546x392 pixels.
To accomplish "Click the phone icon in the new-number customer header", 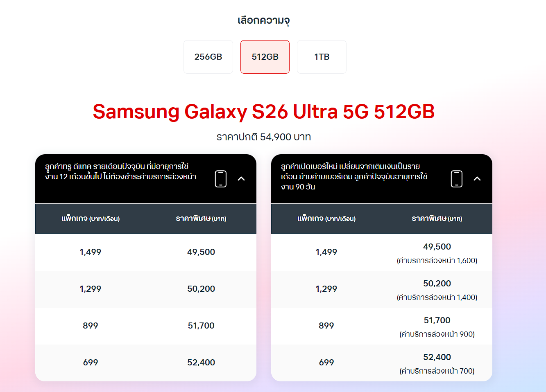I will tap(456, 179).
